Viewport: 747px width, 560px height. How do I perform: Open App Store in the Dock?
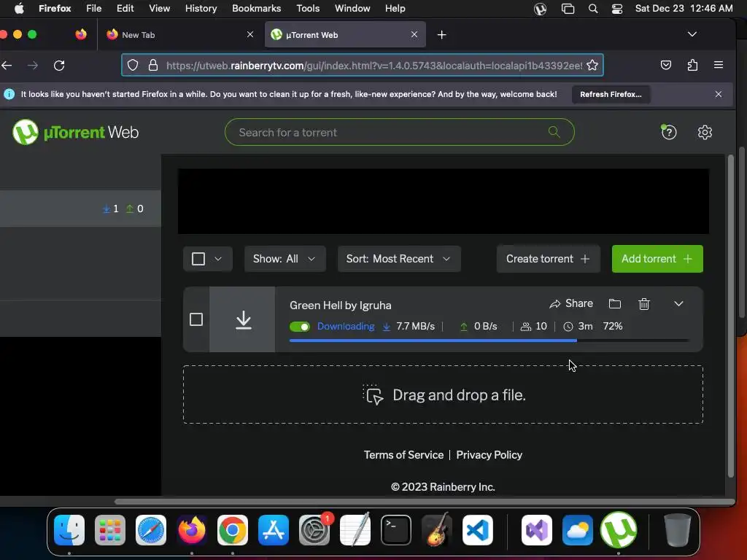[x=274, y=529]
